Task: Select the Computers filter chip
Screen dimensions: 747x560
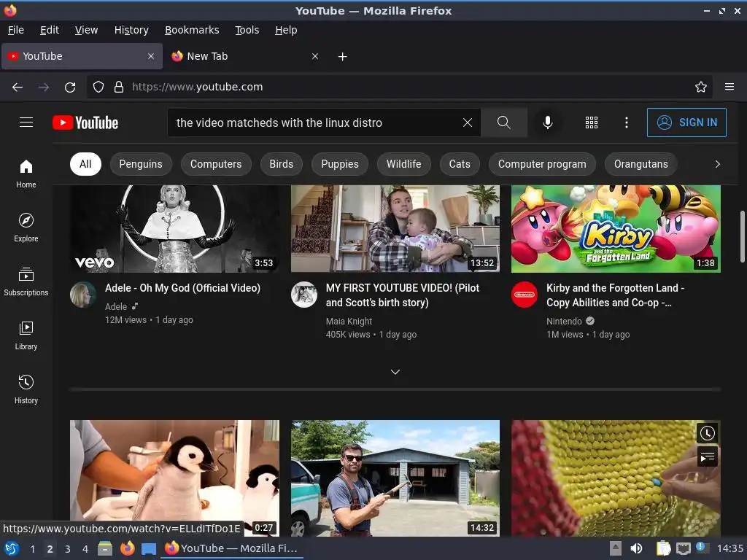Action: [x=216, y=164]
